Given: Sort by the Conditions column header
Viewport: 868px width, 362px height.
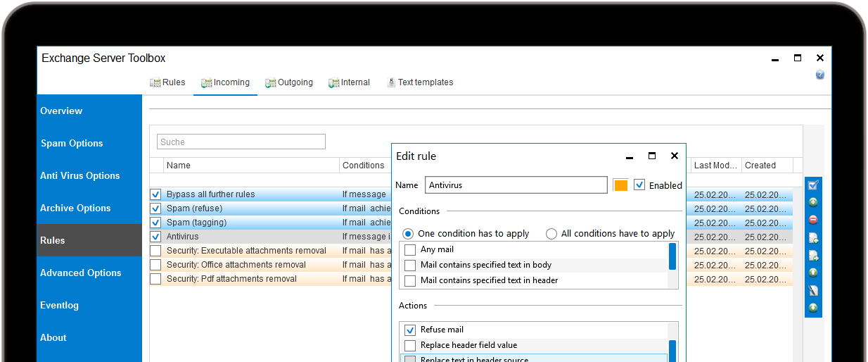Looking at the screenshot, I should (365, 166).
